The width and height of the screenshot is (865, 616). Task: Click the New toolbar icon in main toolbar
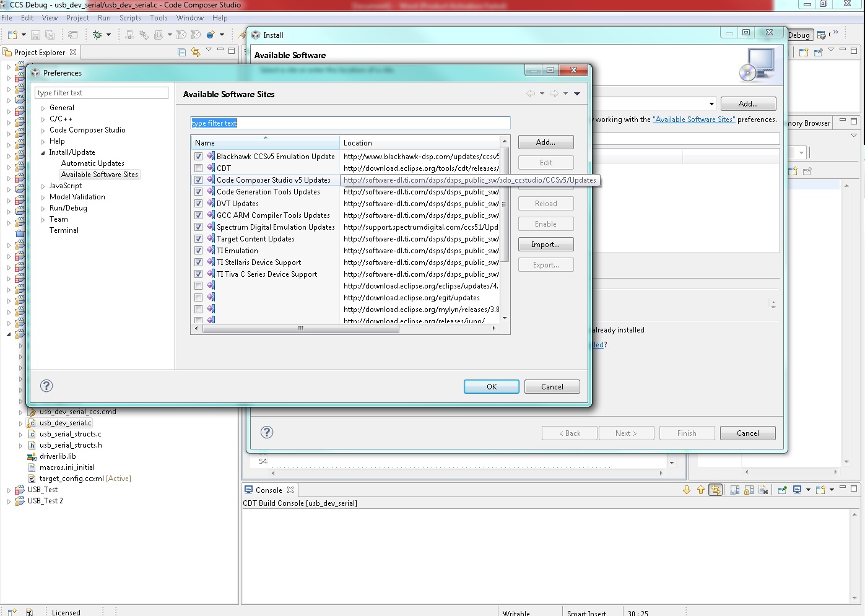pyautogui.click(x=12, y=35)
